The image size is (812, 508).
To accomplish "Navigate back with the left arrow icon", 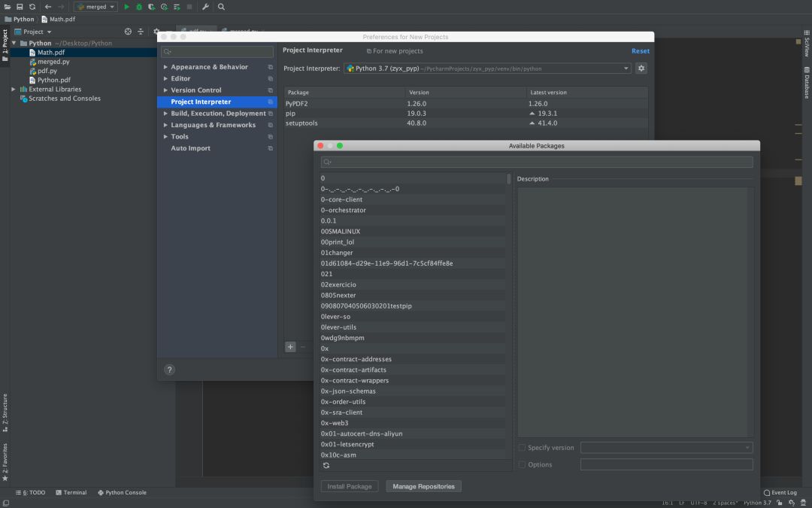I will [x=47, y=7].
